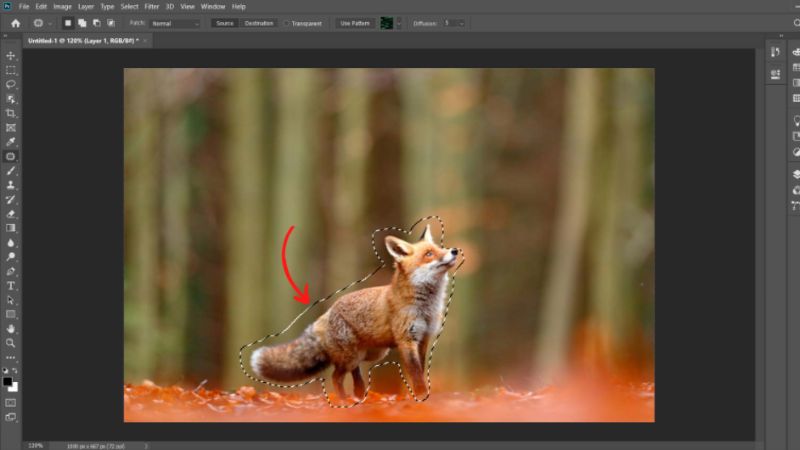Select the Move tool
800x450 pixels.
click(x=10, y=56)
